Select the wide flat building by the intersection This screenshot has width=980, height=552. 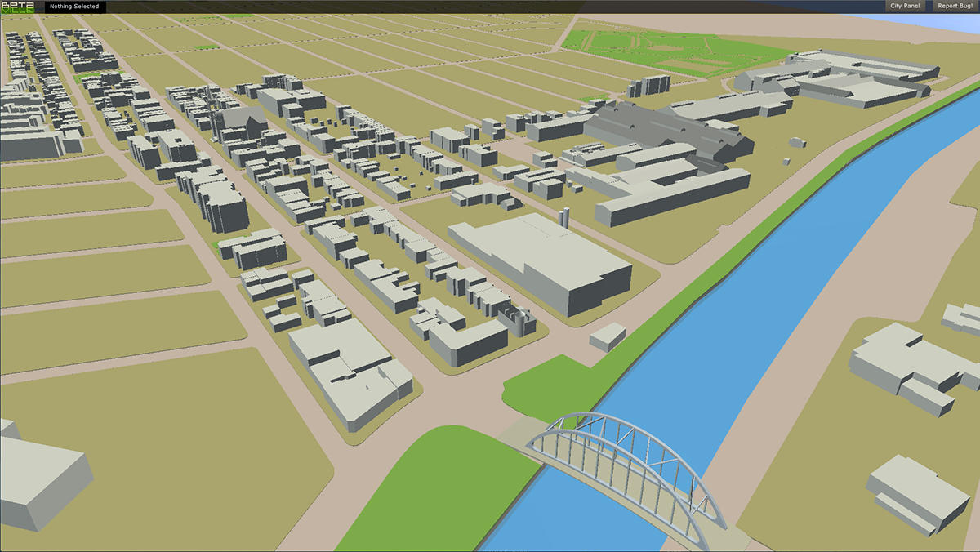pyautogui.click(x=347, y=372)
